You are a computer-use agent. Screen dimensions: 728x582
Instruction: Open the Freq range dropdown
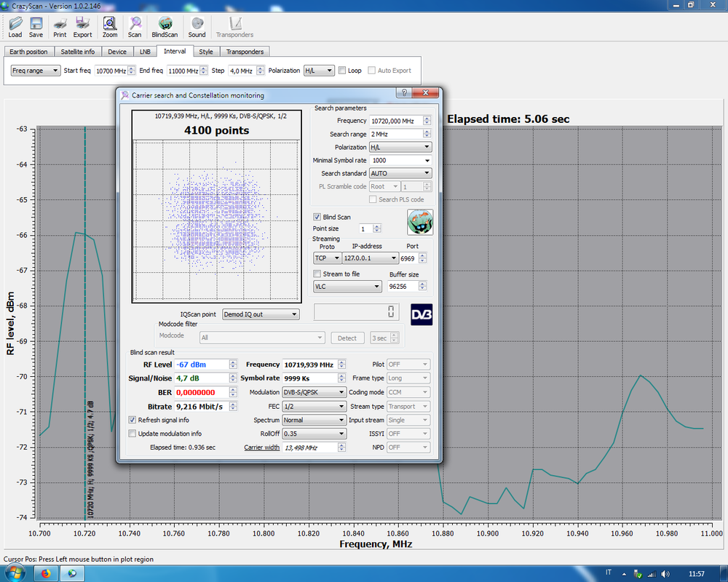click(36, 71)
